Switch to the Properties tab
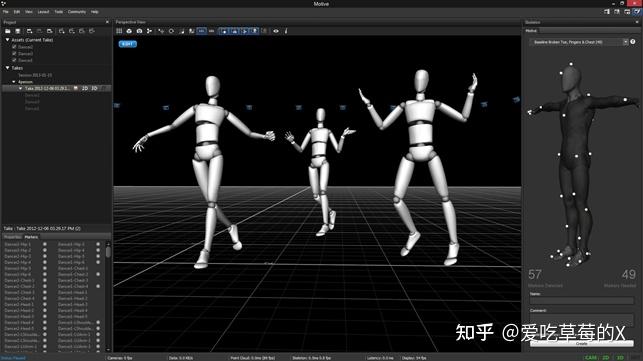This screenshot has height=361, width=643. [x=12, y=237]
